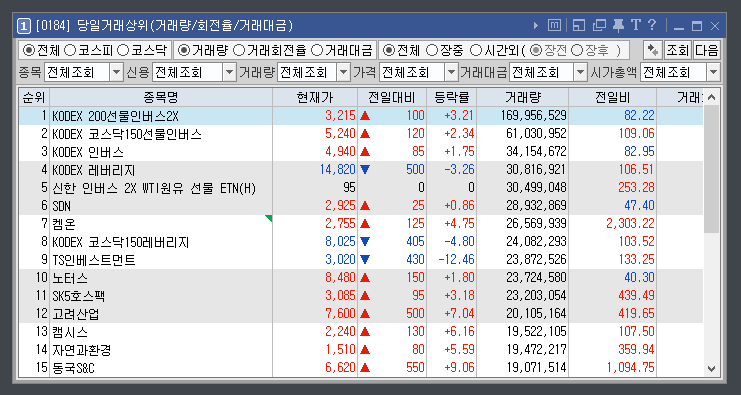Image resolution: width=741 pixels, height=395 pixels.
Task: Select the 시간외 radio button
Action: coord(476,50)
